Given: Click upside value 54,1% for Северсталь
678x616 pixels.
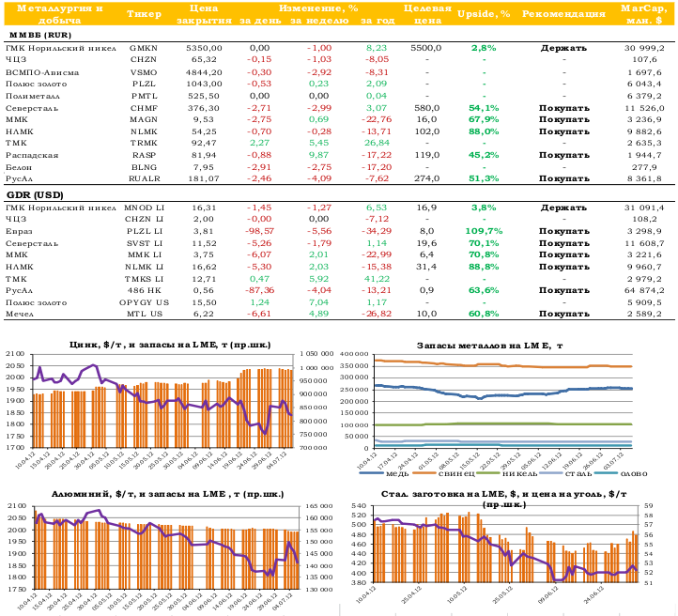Looking at the screenshot, I should [x=484, y=108].
